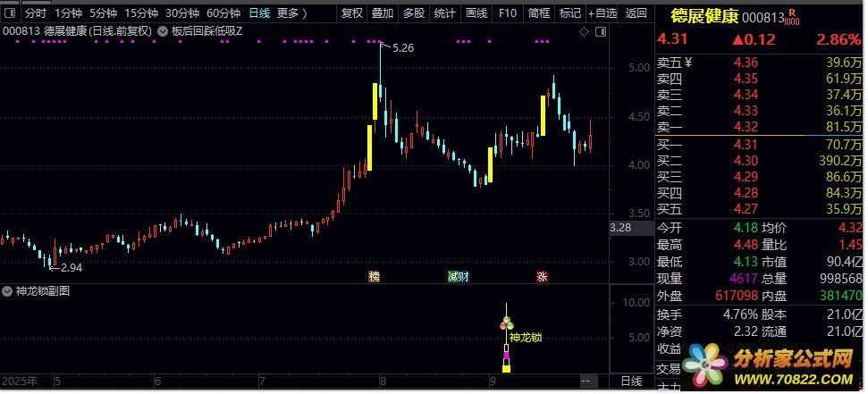Select the 卖一 price 4.32
The height and width of the screenshot is (394, 868).
tap(746, 127)
